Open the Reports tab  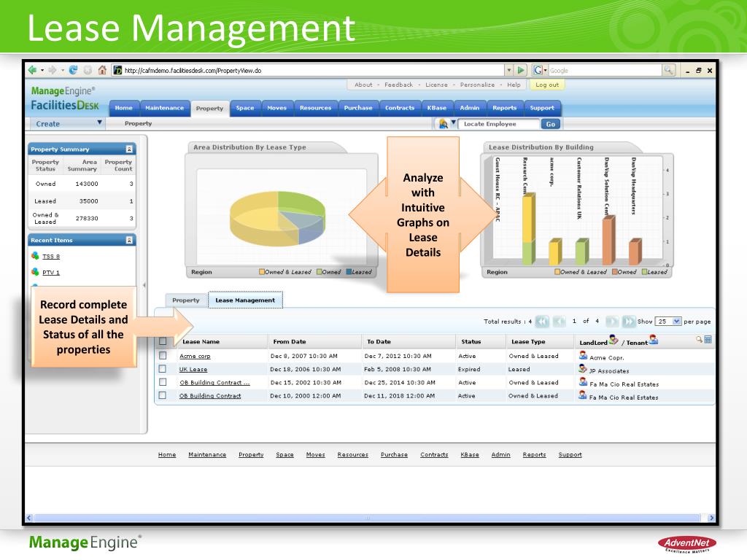505,108
